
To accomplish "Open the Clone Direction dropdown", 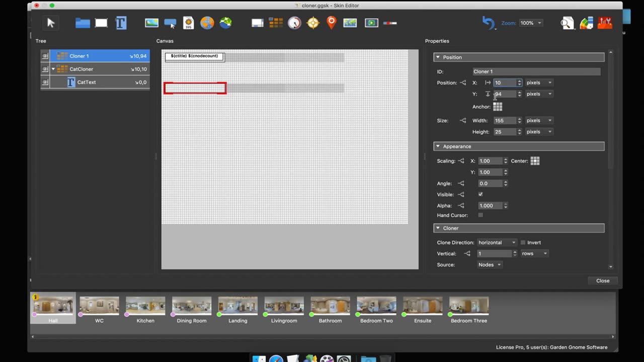I will (497, 242).
